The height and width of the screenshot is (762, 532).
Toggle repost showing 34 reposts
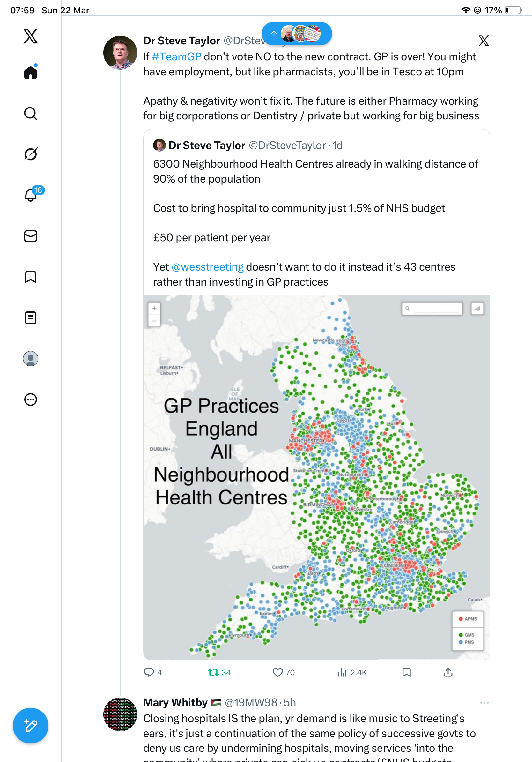[219, 672]
